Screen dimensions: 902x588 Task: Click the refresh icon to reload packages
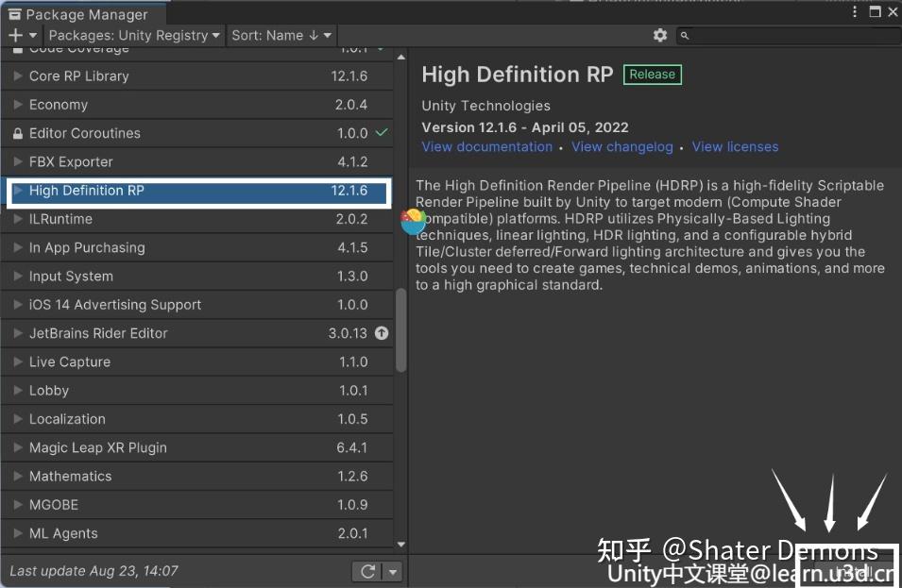pyautogui.click(x=367, y=570)
